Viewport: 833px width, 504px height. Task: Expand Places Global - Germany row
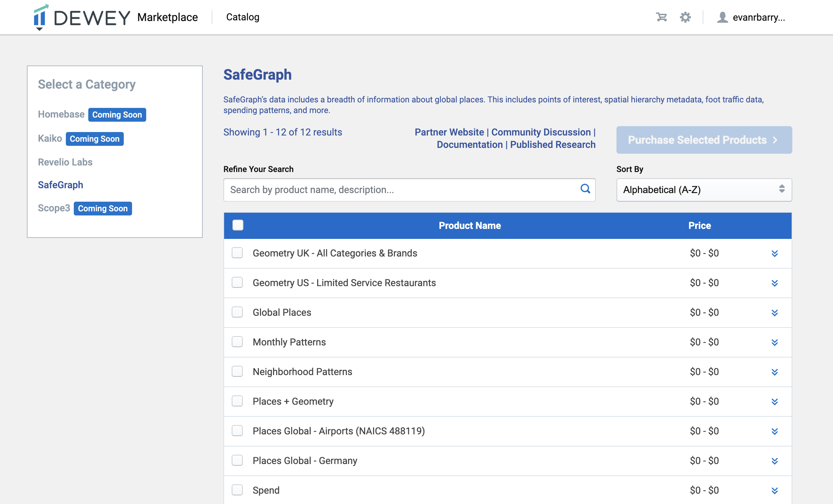coord(775,461)
